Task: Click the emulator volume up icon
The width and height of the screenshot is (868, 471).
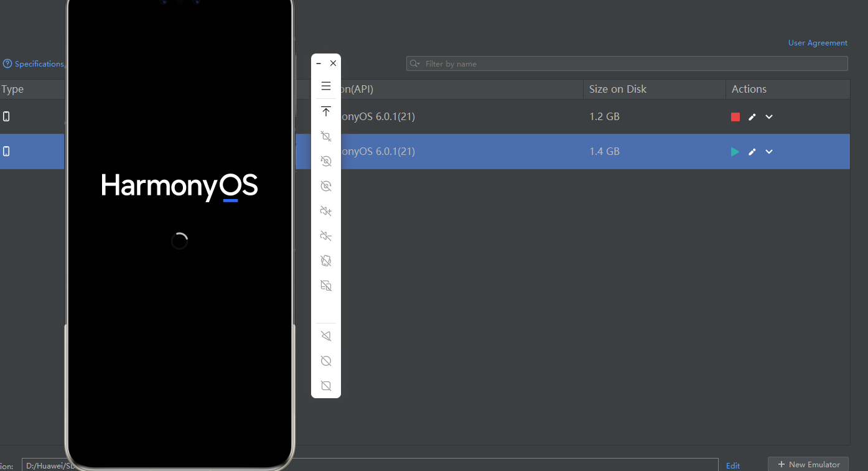Action: 326,211
